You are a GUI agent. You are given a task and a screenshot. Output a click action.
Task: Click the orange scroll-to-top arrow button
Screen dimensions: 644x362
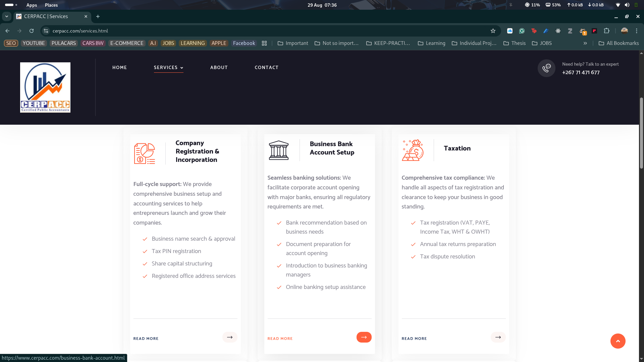pyautogui.click(x=618, y=341)
